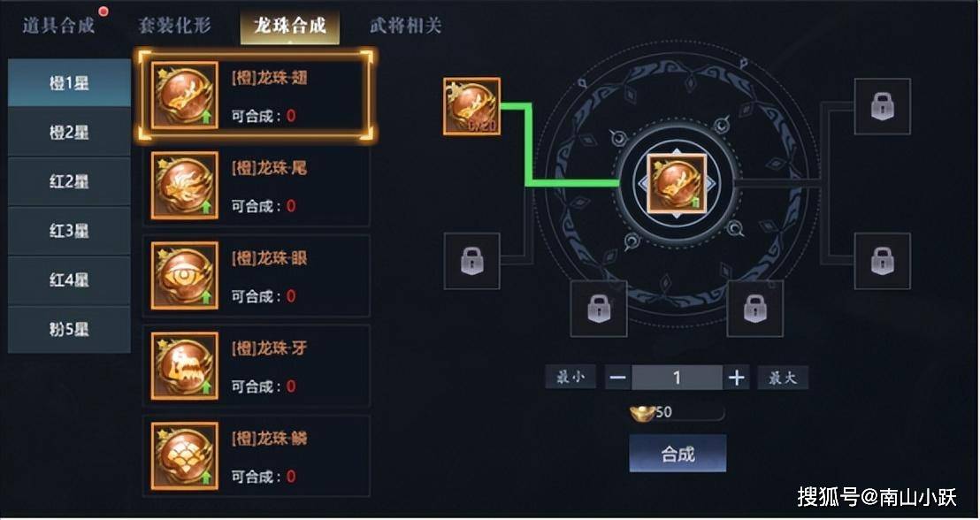Select the 粉5星 category

(69, 329)
